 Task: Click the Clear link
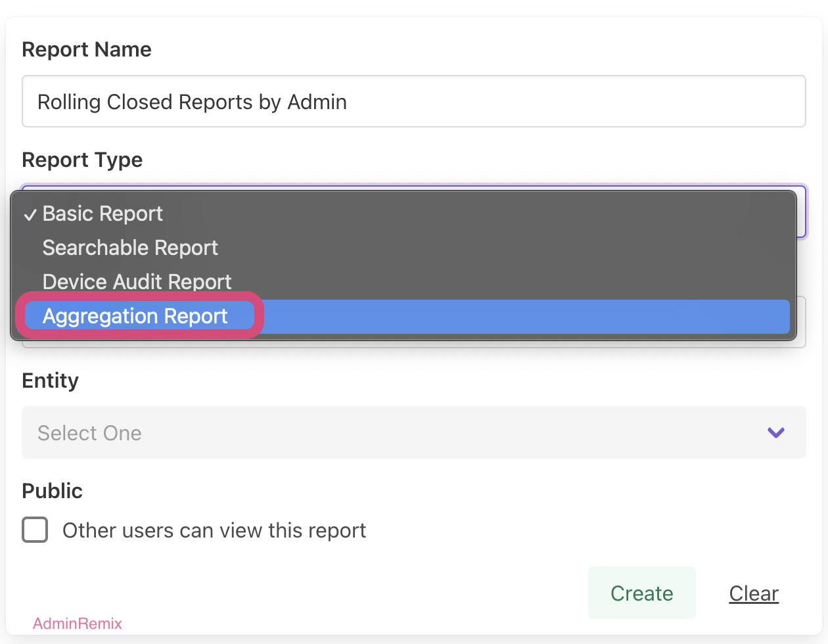[x=754, y=593]
